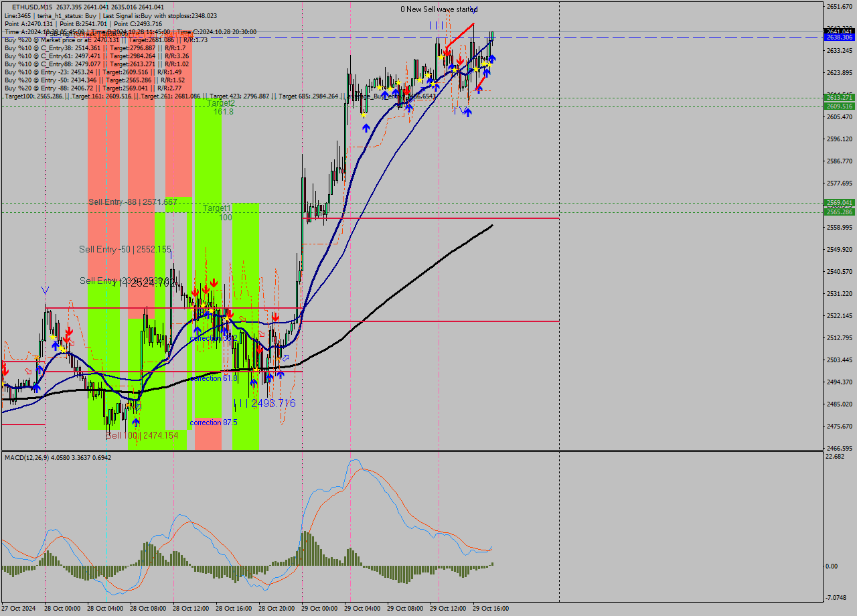
Task: Select the 'correction 61.8' label
Action: (x=214, y=378)
